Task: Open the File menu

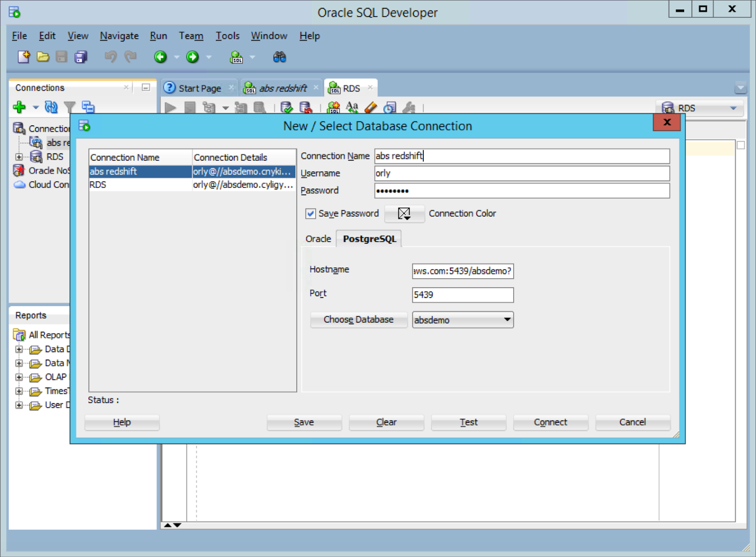Action: [x=19, y=36]
